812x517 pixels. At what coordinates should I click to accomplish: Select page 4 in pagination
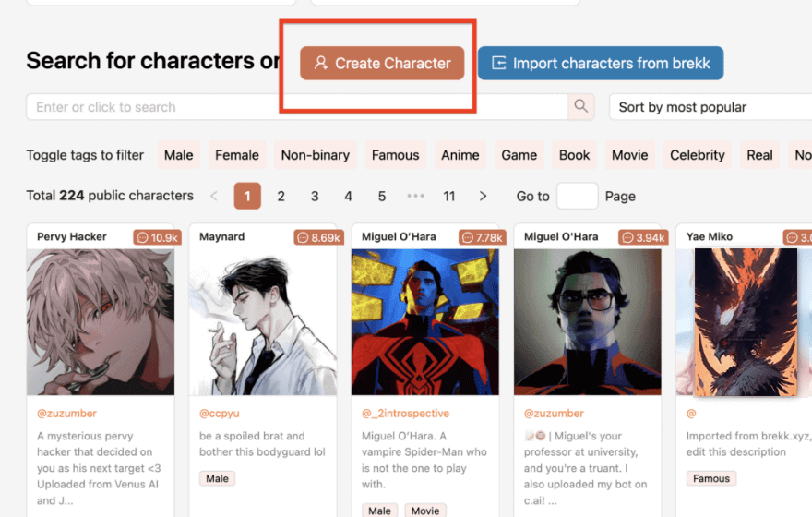349,196
